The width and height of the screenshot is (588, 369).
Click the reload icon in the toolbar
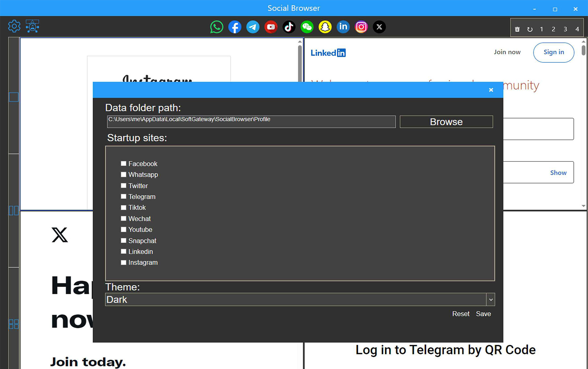pos(530,29)
